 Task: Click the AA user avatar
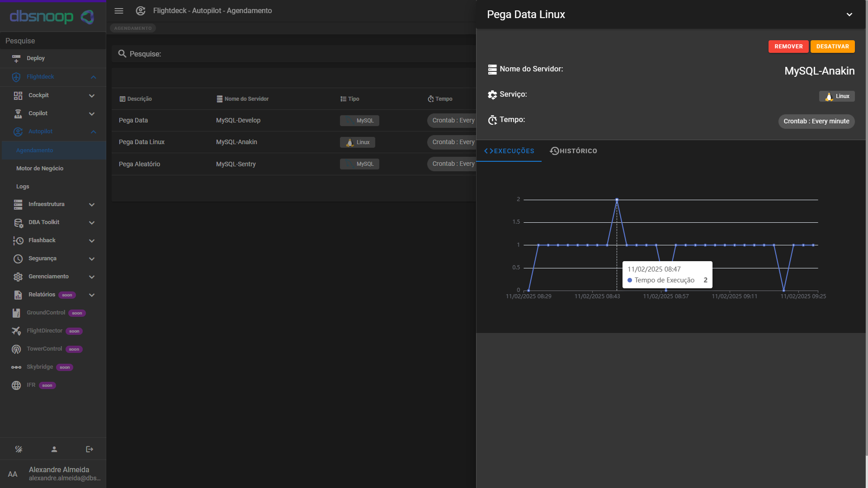pyautogui.click(x=13, y=474)
